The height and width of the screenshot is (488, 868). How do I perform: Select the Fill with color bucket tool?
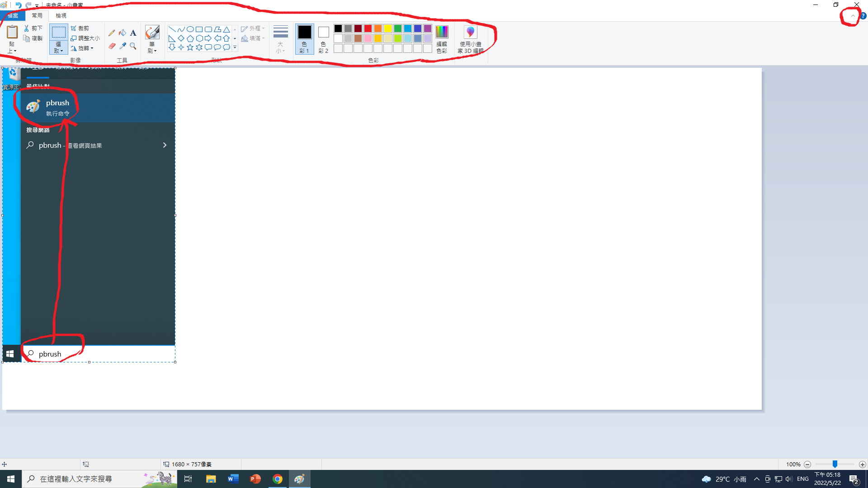(x=123, y=33)
